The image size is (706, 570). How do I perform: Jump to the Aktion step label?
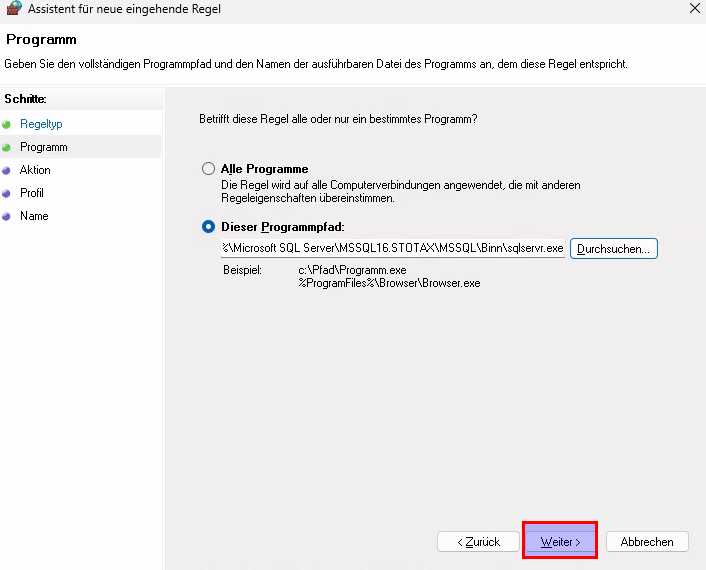tap(35, 170)
